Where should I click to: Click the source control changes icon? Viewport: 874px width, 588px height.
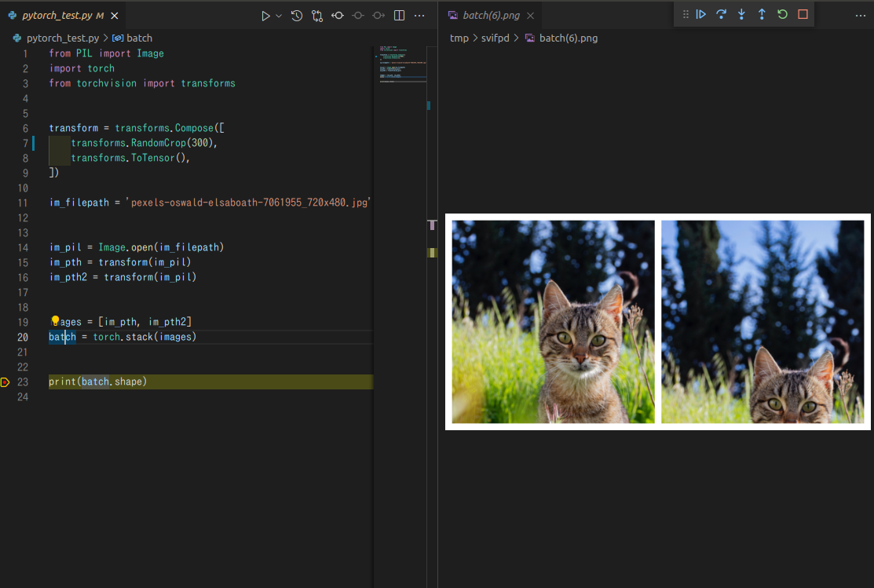[x=317, y=16]
